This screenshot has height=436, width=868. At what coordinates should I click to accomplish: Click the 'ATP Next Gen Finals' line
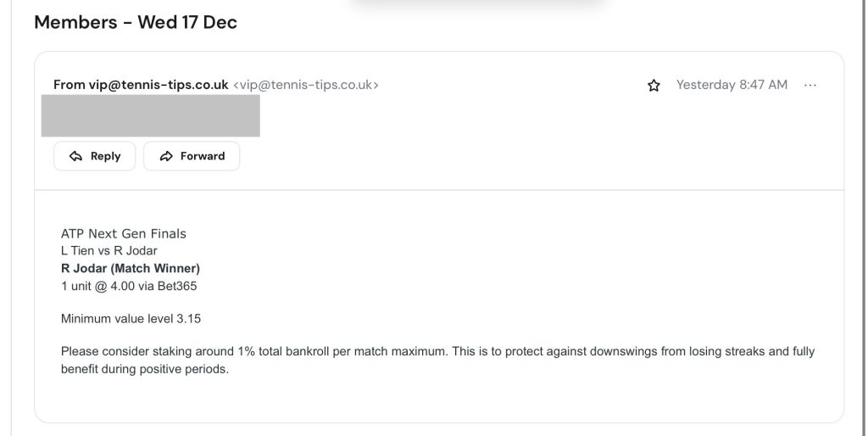[124, 233]
